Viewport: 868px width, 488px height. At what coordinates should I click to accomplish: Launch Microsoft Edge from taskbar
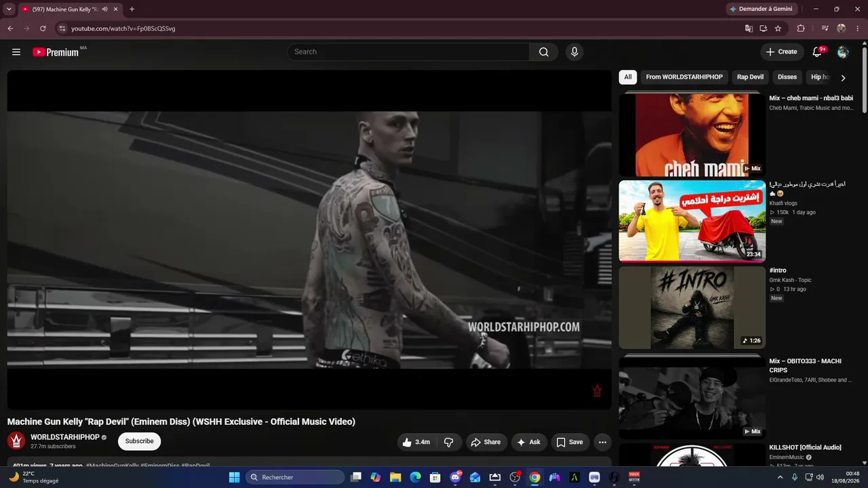click(415, 477)
